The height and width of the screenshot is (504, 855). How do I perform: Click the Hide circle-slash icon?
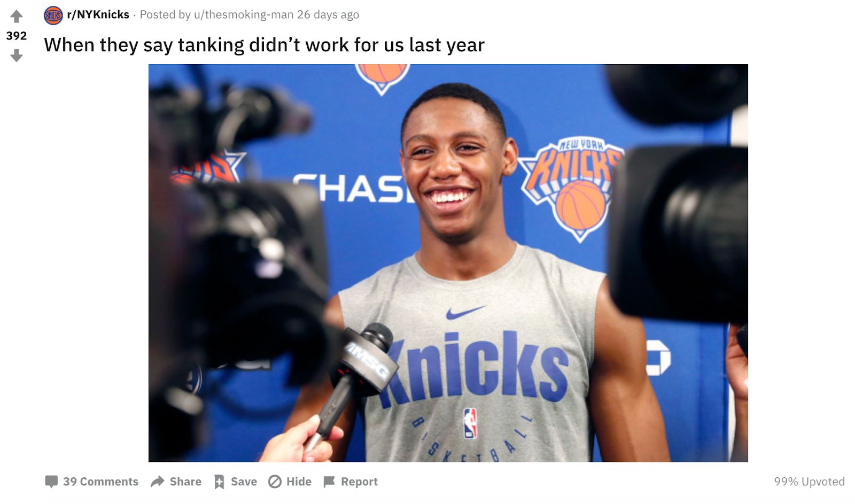(275, 482)
